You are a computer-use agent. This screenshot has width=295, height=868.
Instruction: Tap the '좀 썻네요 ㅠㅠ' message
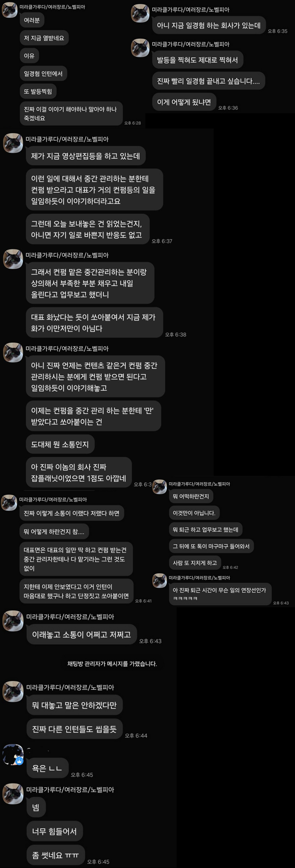(x=56, y=855)
